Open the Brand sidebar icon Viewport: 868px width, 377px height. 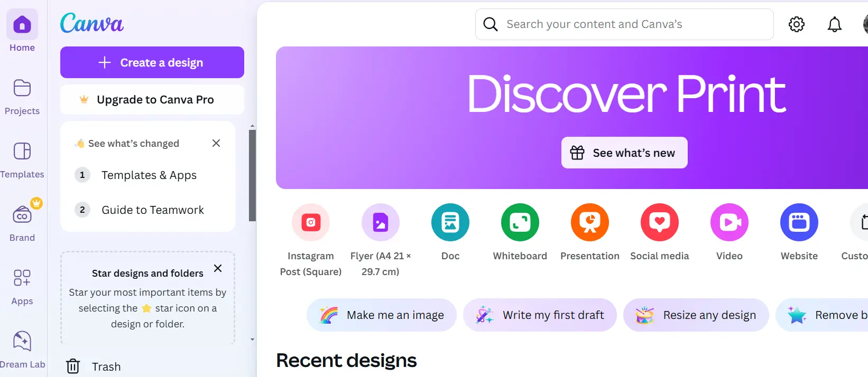22,214
